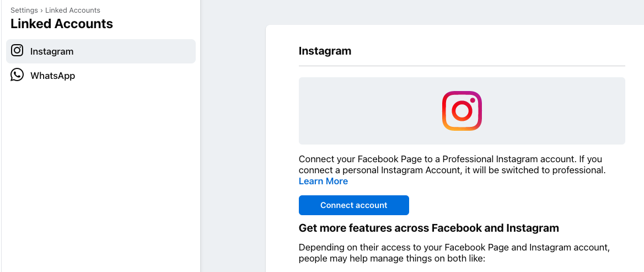Go back to Settings via breadcrumb

tap(24, 10)
